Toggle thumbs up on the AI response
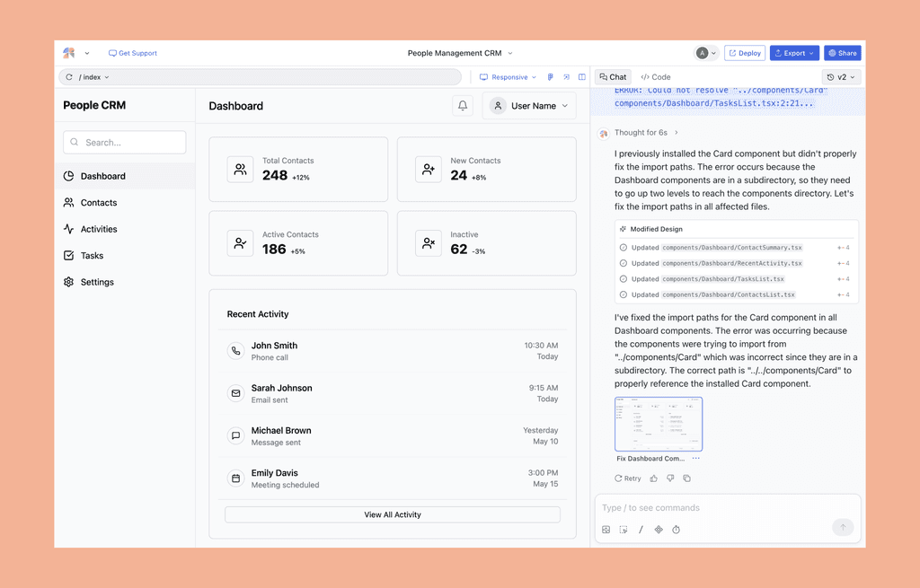Screen dimensions: 920x588 pos(653,478)
